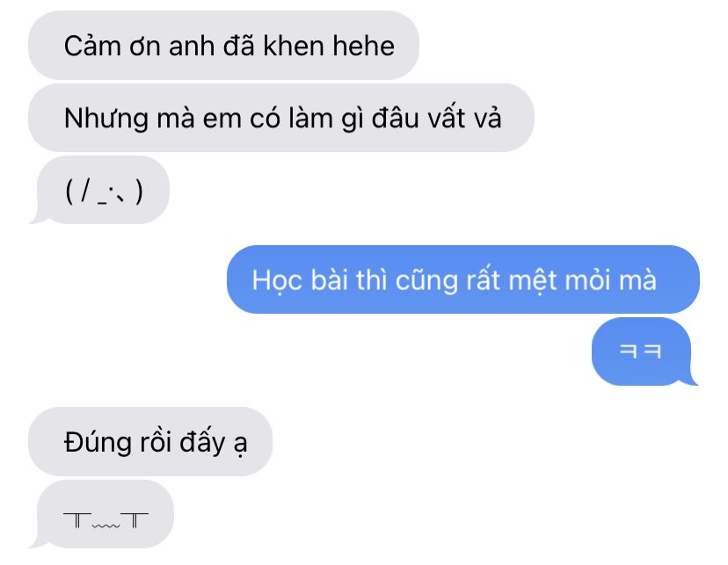The height and width of the screenshot is (565, 728).
Task: Select the "Cảm ơn anh đã khen hehe" message
Action: 223,45
